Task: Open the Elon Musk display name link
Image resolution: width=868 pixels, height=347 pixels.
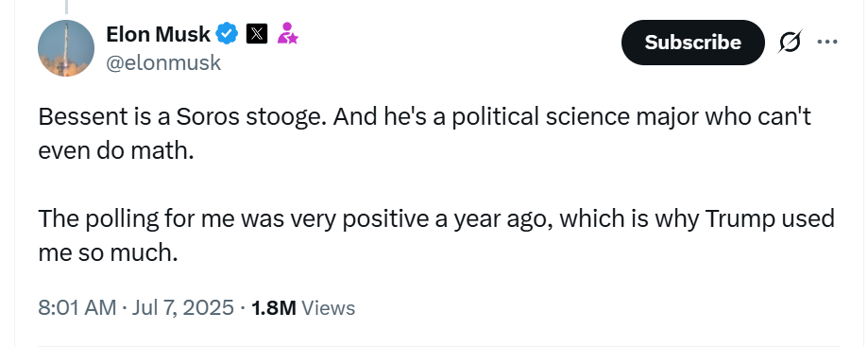Action: (x=159, y=34)
